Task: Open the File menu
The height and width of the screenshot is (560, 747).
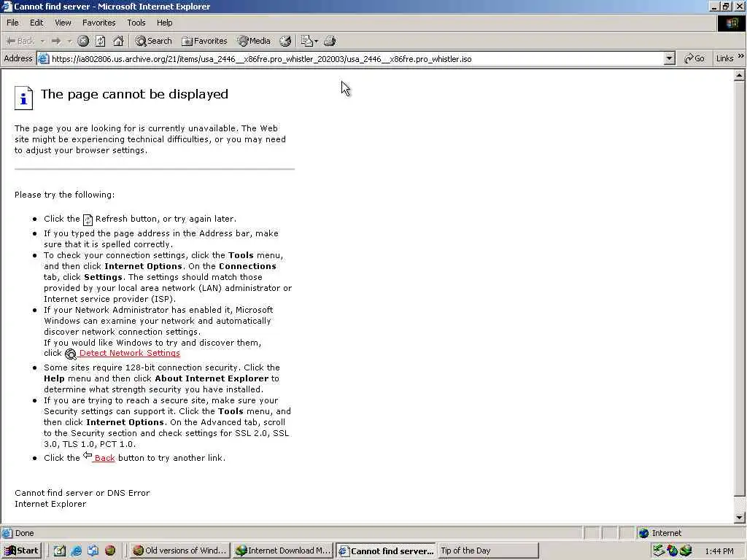Action: pyautogui.click(x=12, y=23)
